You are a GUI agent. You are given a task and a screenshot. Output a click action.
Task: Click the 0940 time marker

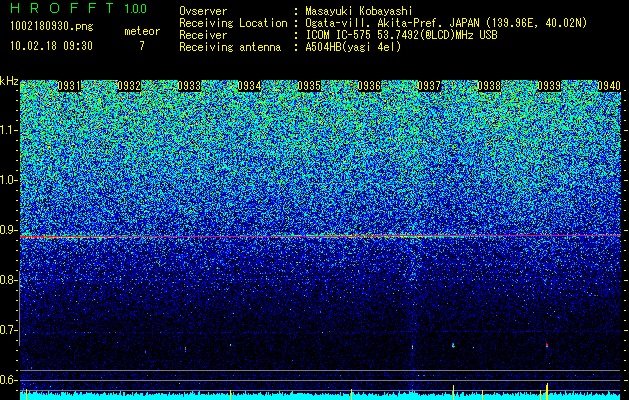(x=609, y=86)
